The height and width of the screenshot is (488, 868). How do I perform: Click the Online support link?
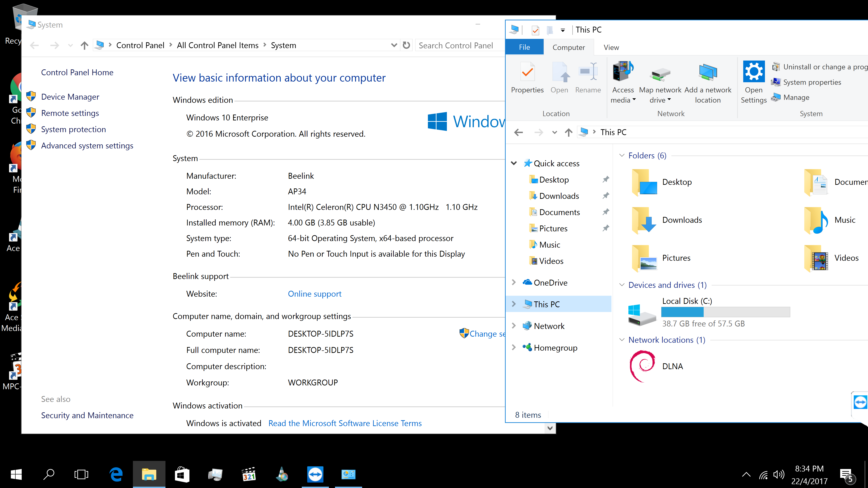tap(314, 294)
